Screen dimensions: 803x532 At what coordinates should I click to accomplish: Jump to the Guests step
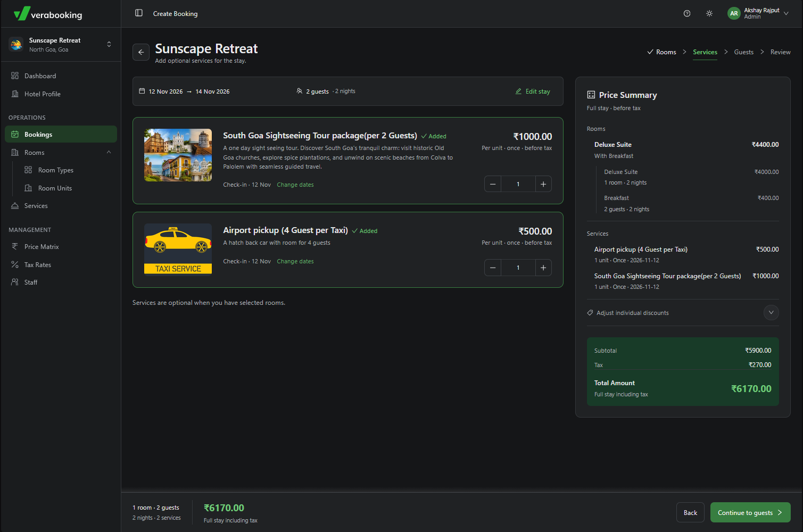pos(743,52)
